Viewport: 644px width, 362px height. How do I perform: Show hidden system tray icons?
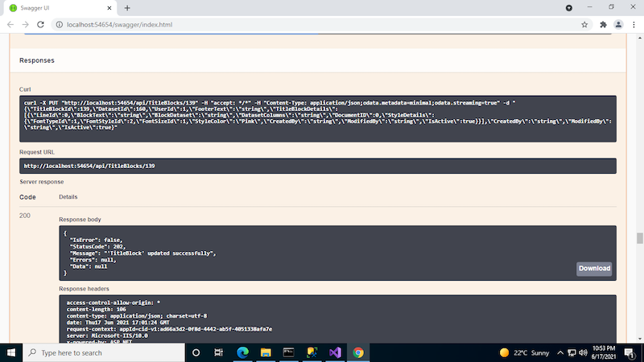pos(559,352)
